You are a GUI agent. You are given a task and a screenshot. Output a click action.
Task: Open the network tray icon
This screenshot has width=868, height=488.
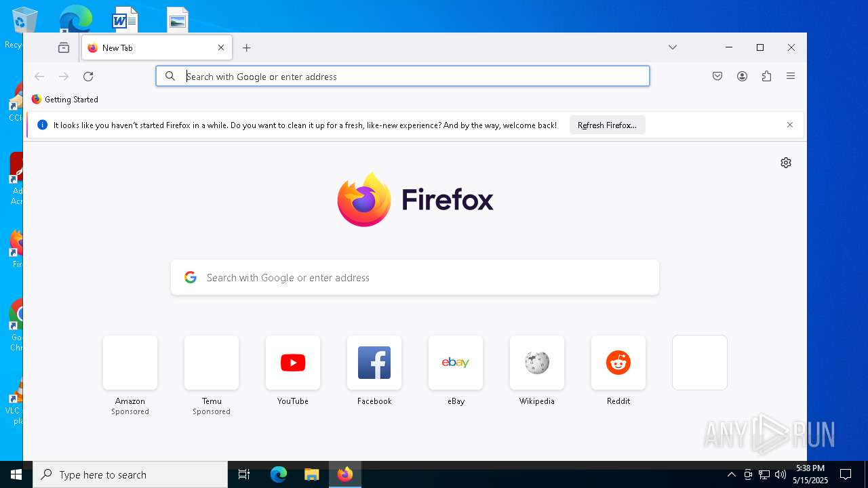tap(764, 474)
